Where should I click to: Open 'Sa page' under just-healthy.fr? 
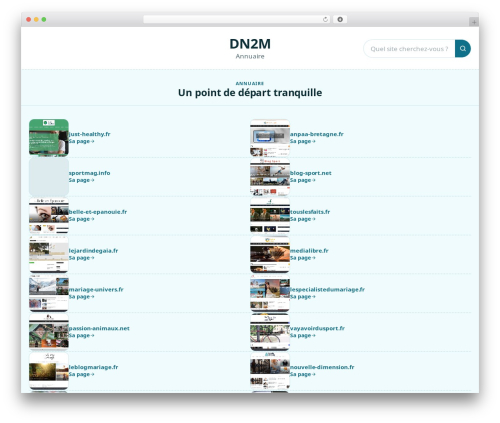(x=81, y=141)
